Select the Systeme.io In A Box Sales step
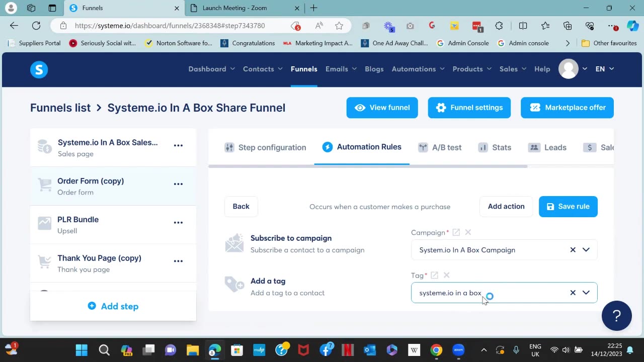 (x=113, y=147)
